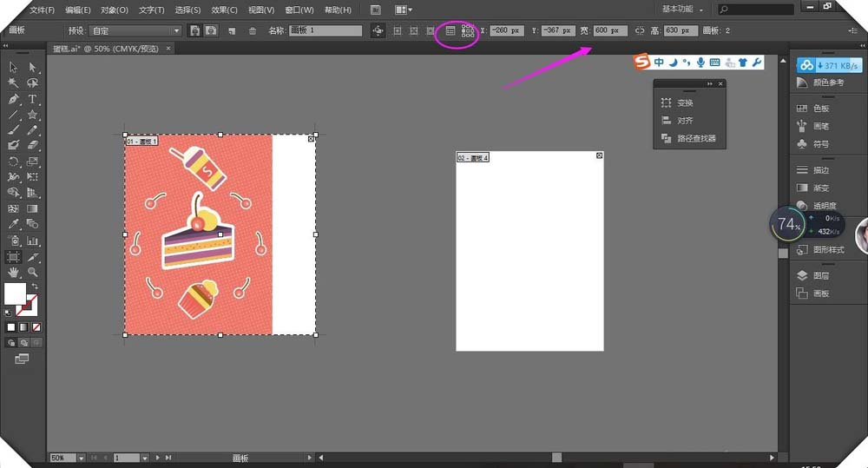This screenshot has width=868, height=468.
Task: Select the Column Graph tool
Action: pyautogui.click(x=33, y=241)
